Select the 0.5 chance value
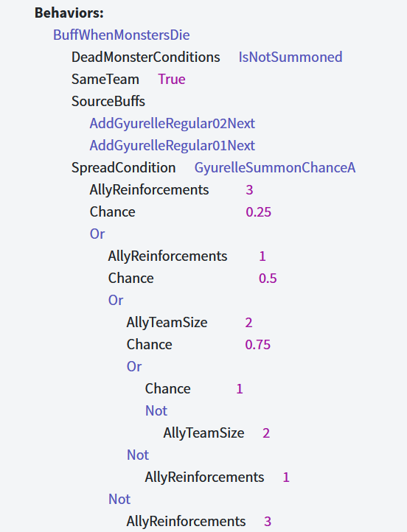Screen dimensions: 407x532 [268, 279]
